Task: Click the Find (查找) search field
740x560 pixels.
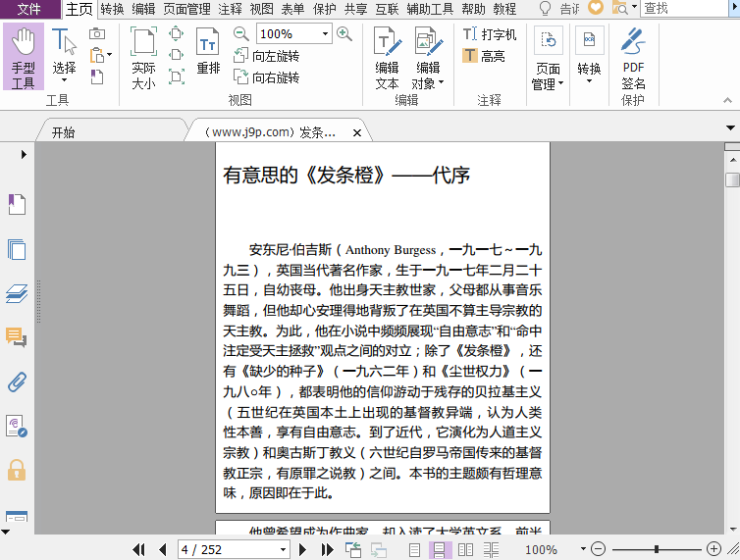Action: pyautogui.click(x=684, y=9)
